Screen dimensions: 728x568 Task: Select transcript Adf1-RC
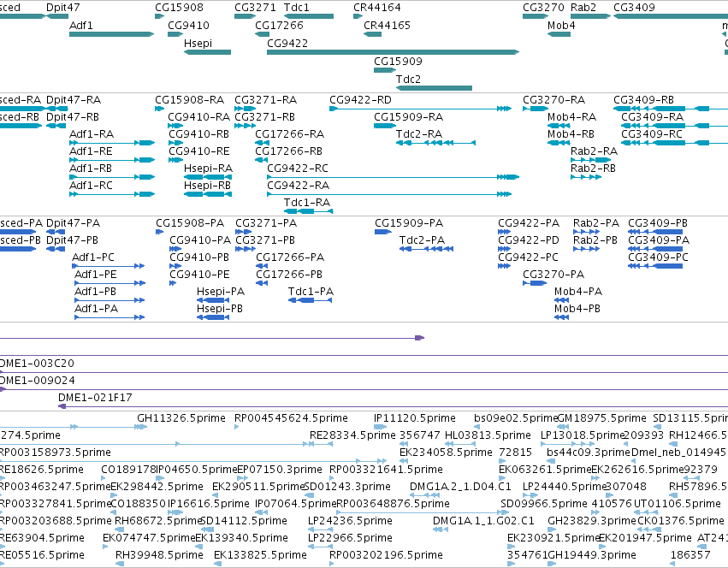[x=112, y=194]
